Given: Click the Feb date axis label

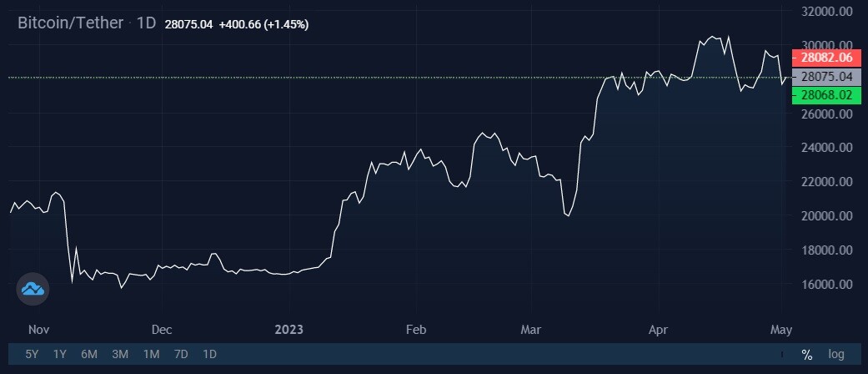Looking at the screenshot, I should point(416,330).
